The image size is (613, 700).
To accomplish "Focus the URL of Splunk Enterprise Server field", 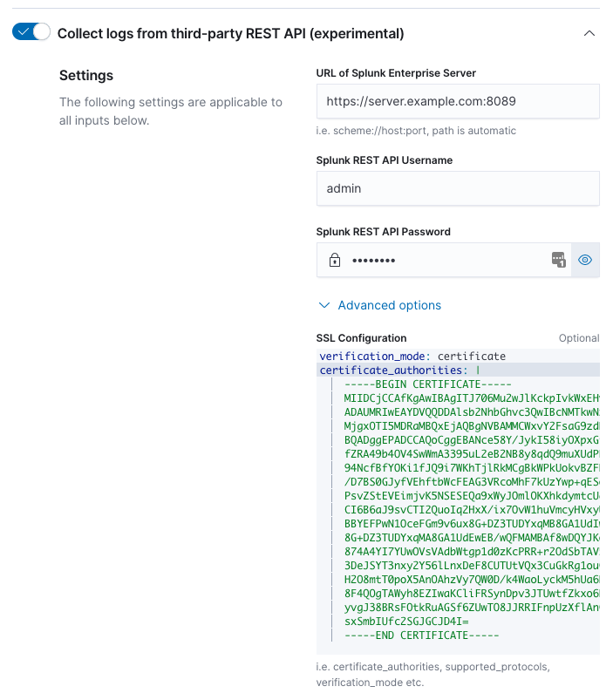I will (458, 101).
